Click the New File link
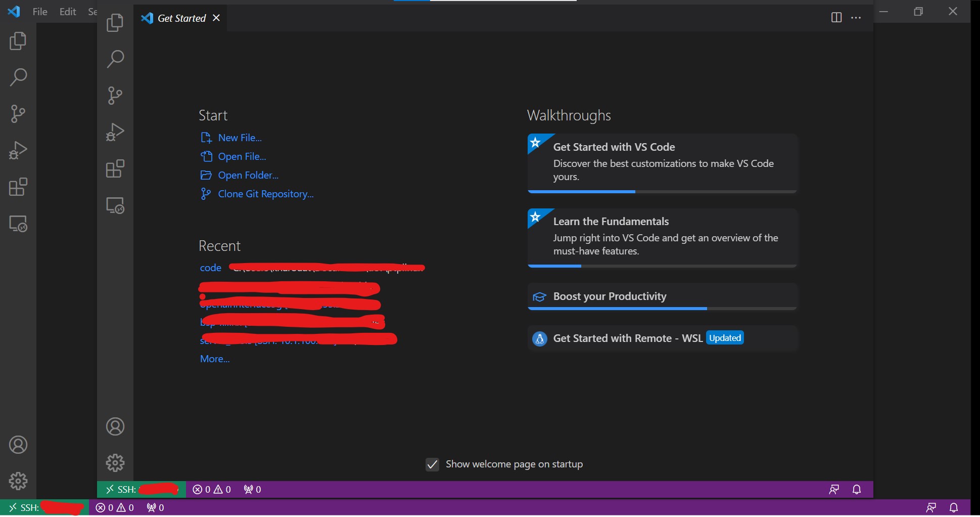 point(239,137)
